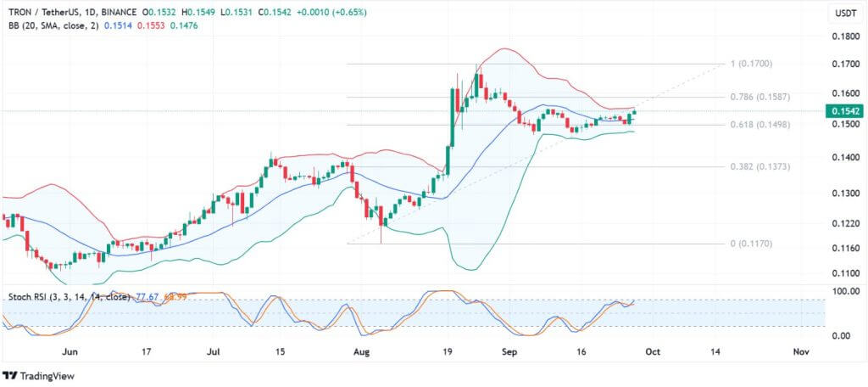Screen dimensions: 868x387
Task: Click the BB lower value 0.1476
Action: 184,25
